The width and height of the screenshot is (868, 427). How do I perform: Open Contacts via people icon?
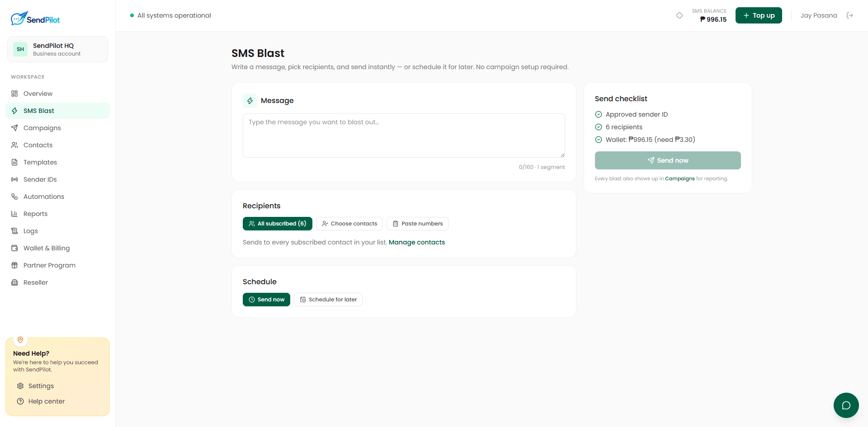point(14,145)
